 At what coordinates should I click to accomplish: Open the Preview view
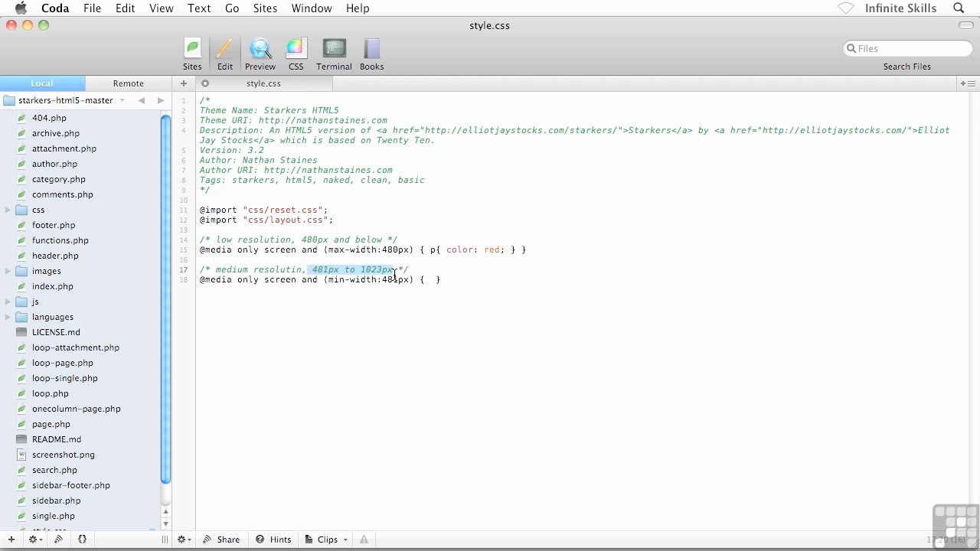(260, 54)
